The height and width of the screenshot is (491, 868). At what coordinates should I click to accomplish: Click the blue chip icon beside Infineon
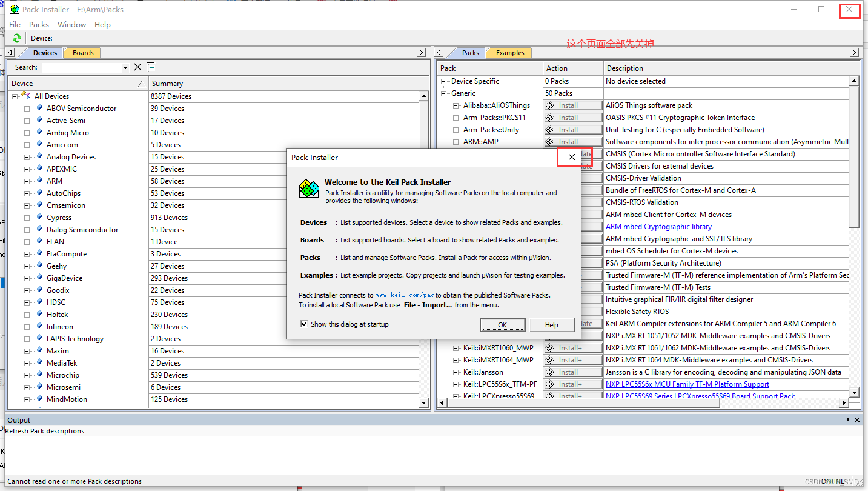tap(40, 326)
